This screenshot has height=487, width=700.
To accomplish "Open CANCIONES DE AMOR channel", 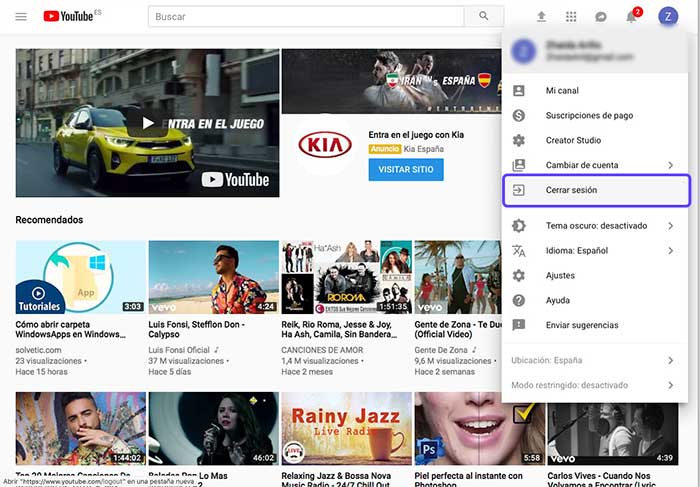I will 322,350.
